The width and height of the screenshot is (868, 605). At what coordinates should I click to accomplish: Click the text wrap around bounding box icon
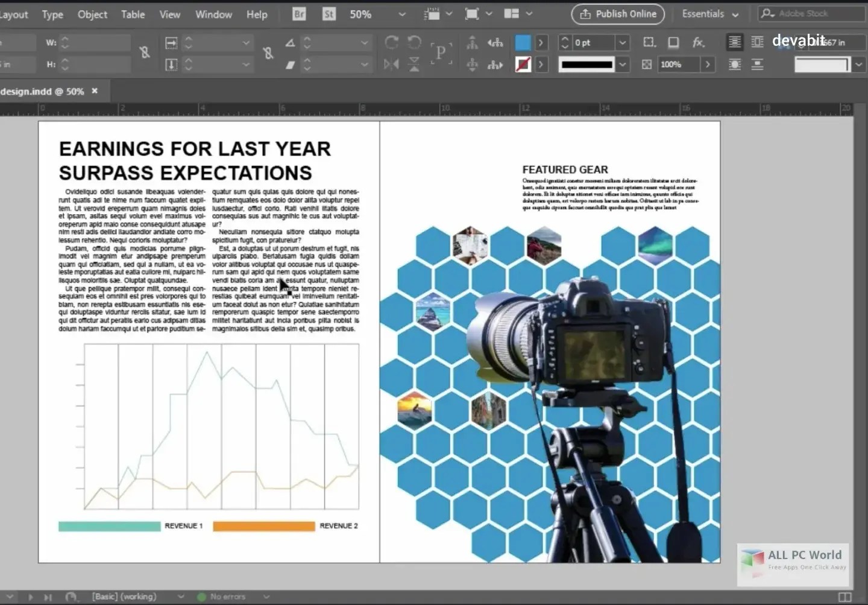[x=757, y=42]
